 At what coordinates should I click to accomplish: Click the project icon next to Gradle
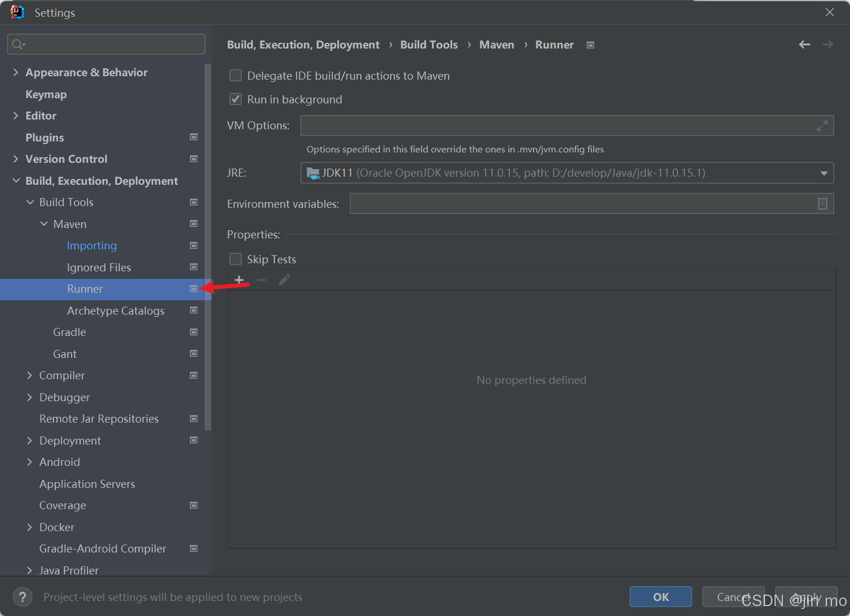pos(194,332)
